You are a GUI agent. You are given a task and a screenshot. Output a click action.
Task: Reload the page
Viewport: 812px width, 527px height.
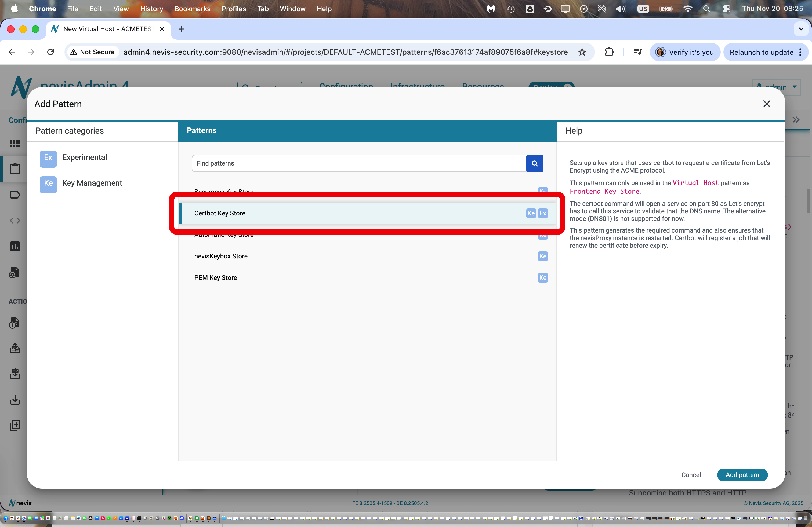tap(50, 52)
